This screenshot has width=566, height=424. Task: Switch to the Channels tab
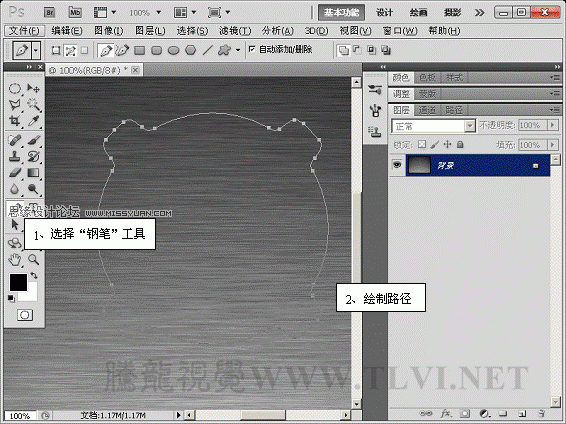pos(427,110)
